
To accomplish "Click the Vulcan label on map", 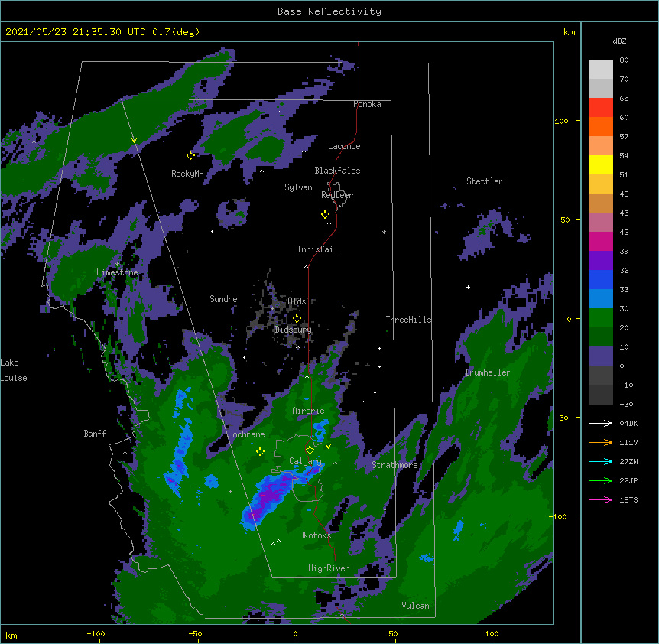I will 415,606.
